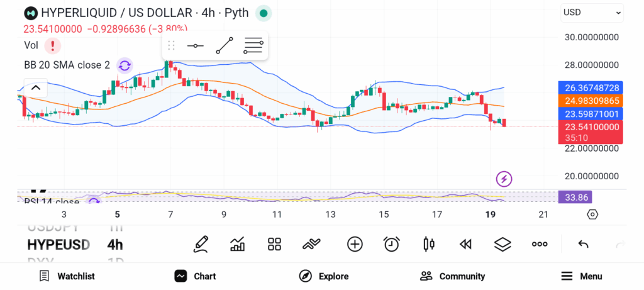Viewport: 644px width, 290px height.
Task: Create an alert with the alarm clock icon
Action: pos(392,244)
